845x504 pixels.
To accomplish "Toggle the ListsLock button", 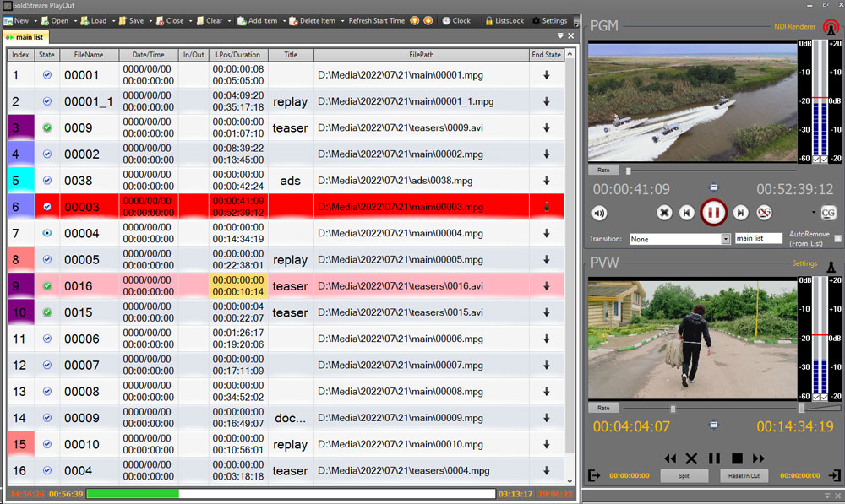I will pos(504,20).
